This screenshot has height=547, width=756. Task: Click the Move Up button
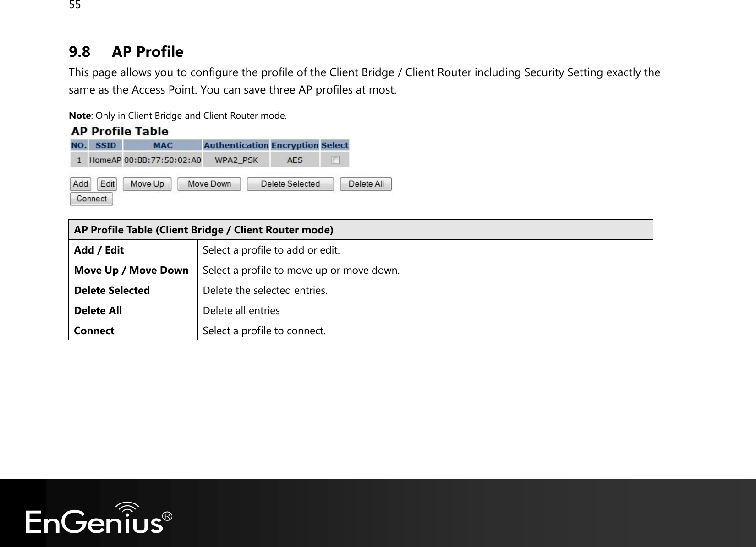147,184
